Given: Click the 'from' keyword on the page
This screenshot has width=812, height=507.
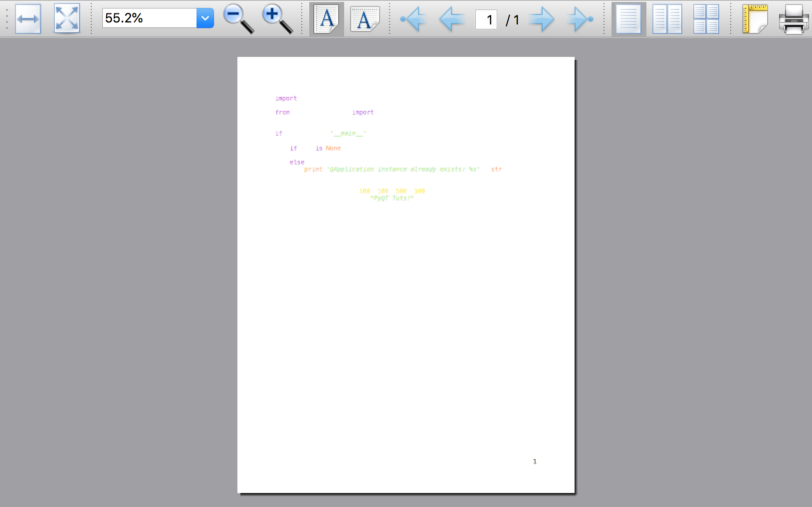Looking at the screenshot, I should coord(282,112).
